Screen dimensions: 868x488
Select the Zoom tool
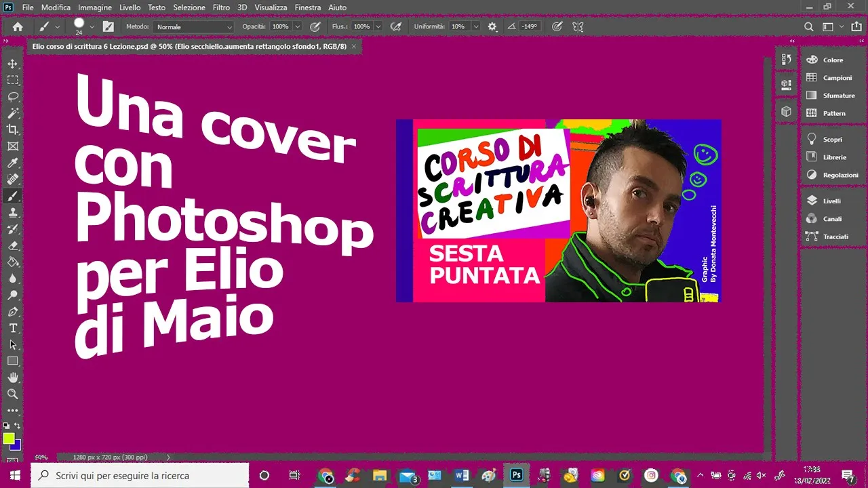(x=13, y=394)
